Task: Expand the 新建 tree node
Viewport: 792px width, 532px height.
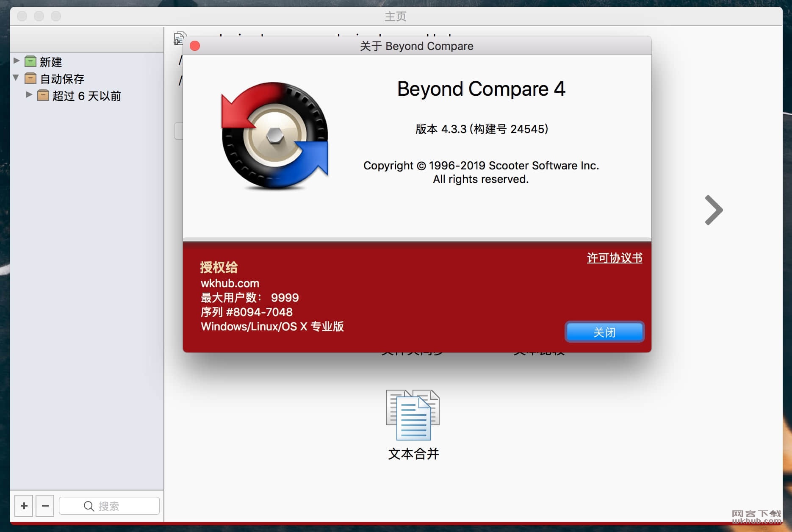Action: tap(17, 61)
